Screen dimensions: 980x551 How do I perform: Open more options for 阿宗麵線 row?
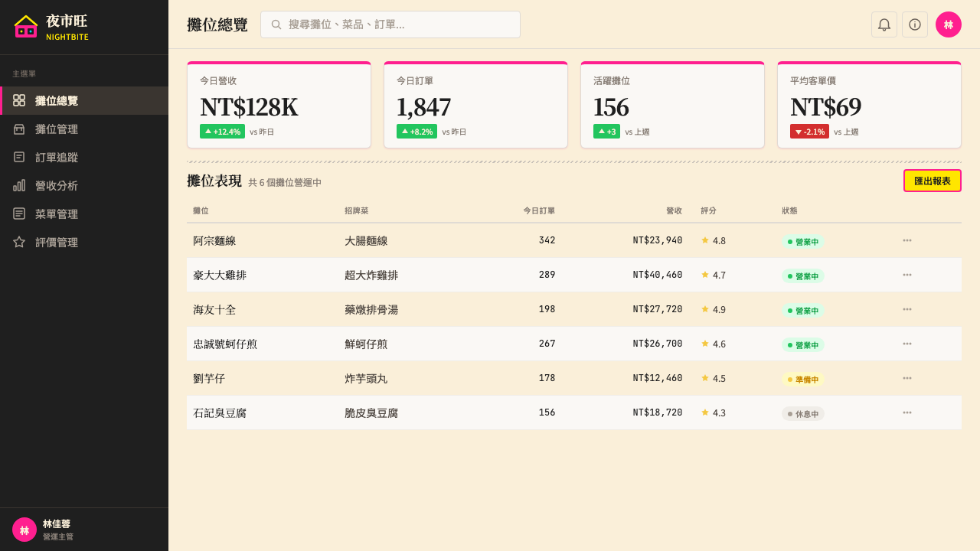pos(907,240)
